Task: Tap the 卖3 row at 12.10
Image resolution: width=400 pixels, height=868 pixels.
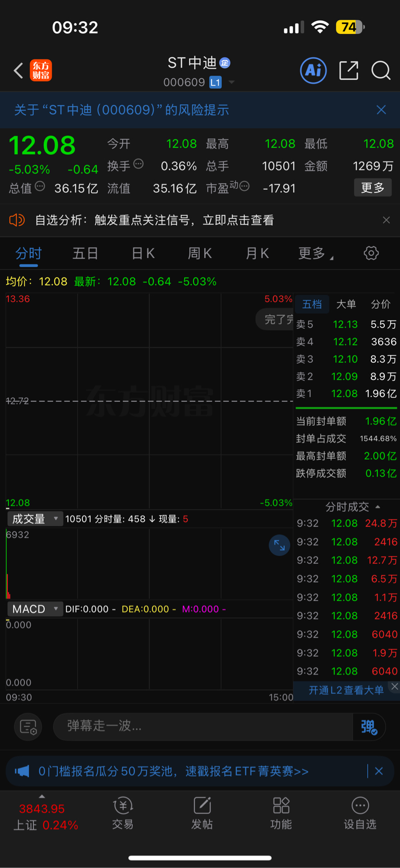Action: (x=346, y=359)
